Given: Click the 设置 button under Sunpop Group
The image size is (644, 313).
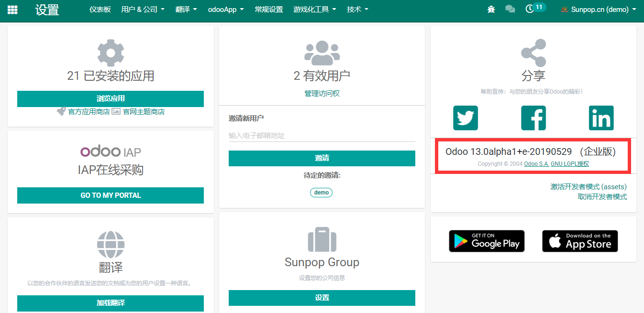Looking at the screenshot, I should [x=322, y=298].
